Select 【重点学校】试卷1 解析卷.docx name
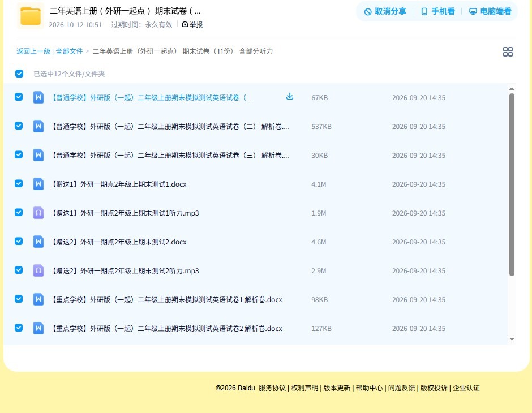 coord(166,299)
